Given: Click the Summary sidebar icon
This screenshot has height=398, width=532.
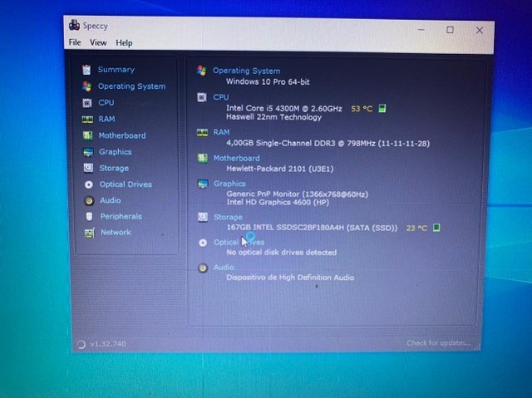Looking at the screenshot, I should pyautogui.click(x=86, y=70).
